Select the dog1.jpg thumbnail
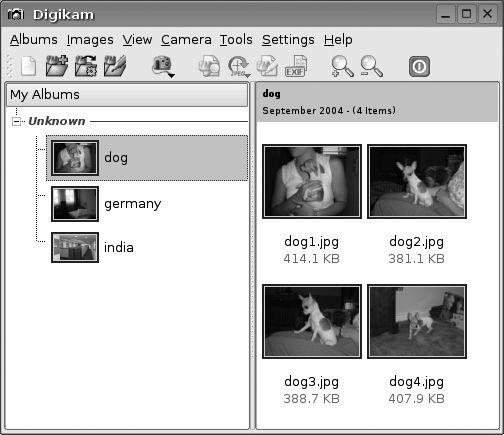This screenshot has height=435, width=504. point(312,182)
